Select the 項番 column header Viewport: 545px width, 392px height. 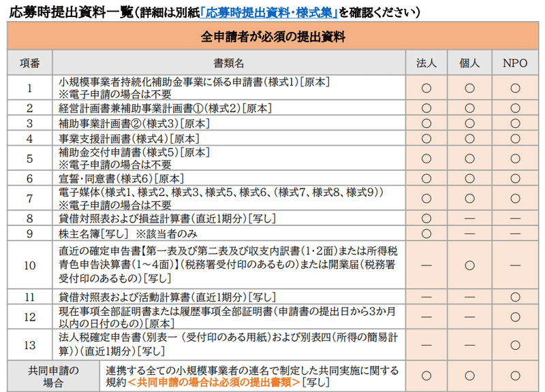coord(30,63)
